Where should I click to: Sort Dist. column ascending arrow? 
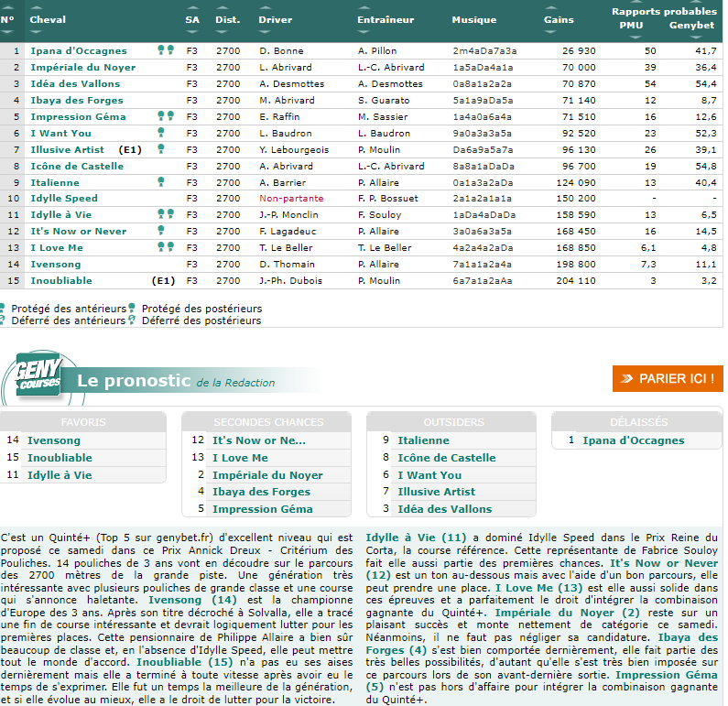click(222, 8)
